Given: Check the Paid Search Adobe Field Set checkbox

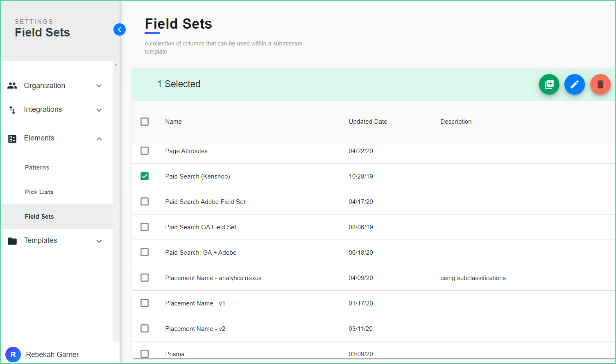Looking at the screenshot, I should point(145,201).
